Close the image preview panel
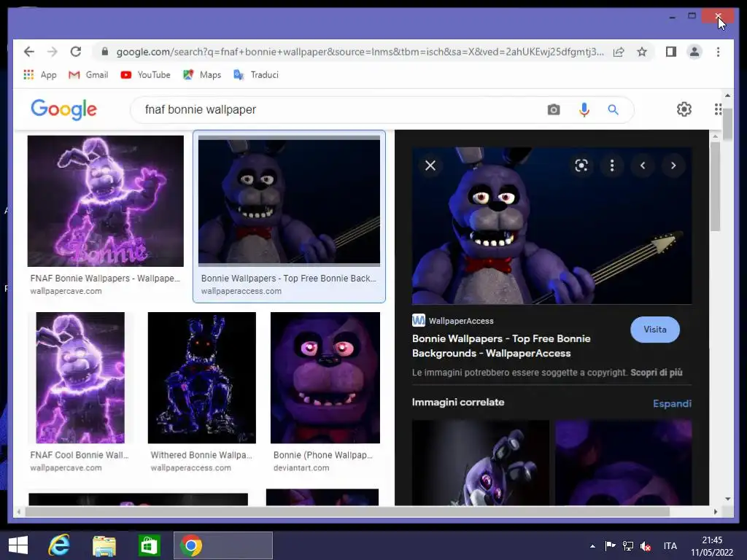The image size is (747, 560). tap(430, 166)
